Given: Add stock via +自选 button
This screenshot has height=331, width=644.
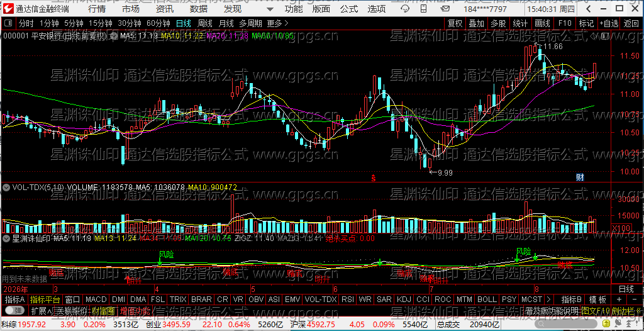Looking at the screenshot, I should coord(609,24).
